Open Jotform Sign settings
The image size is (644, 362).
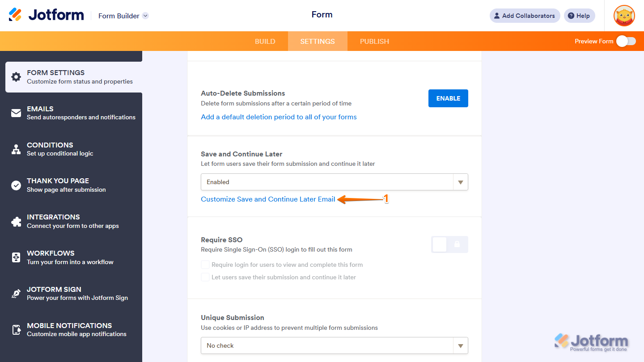(16, 293)
